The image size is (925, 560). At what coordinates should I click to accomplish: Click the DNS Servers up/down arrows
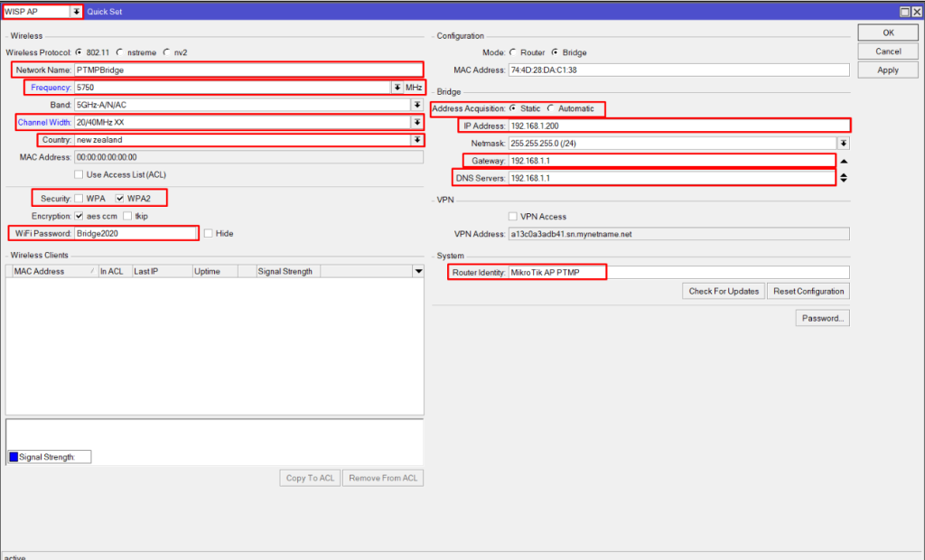click(x=844, y=178)
